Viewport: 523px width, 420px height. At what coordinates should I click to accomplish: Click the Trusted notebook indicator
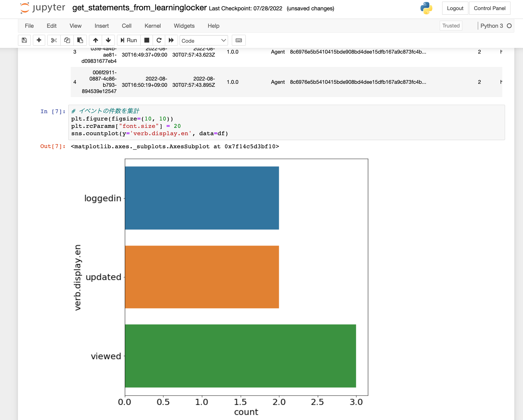point(451,26)
